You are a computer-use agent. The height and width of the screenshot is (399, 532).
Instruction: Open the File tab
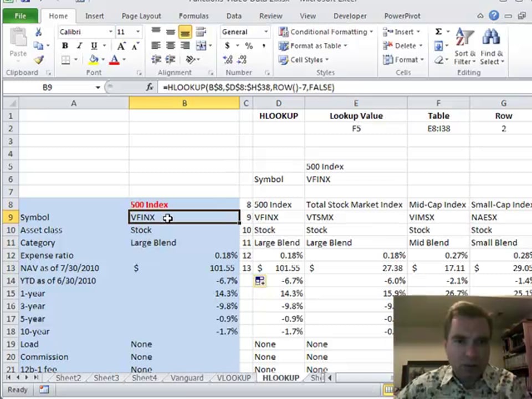(x=21, y=16)
